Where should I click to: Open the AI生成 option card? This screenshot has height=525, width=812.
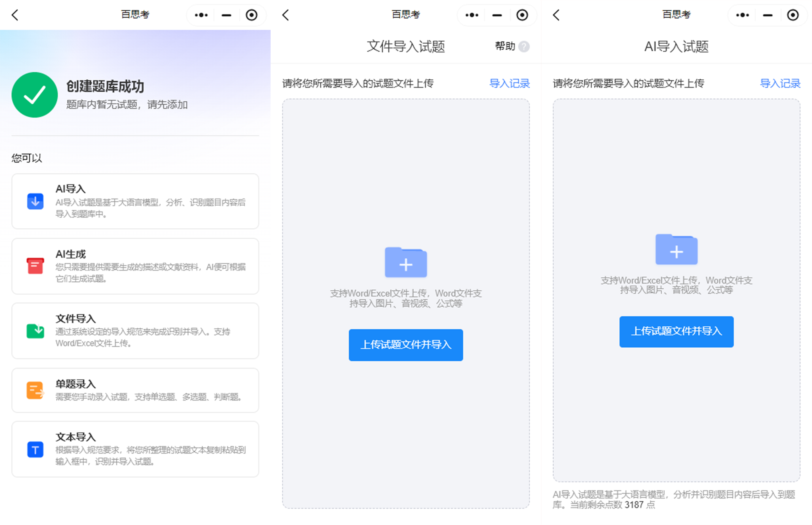point(135,266)
